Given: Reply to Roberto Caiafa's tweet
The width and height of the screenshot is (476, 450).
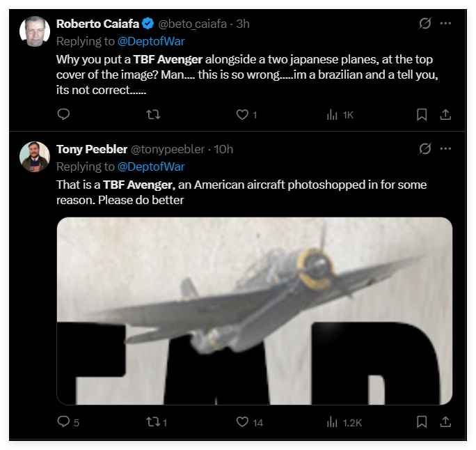Looking at the screenshot, I should [x=63, y=114].
